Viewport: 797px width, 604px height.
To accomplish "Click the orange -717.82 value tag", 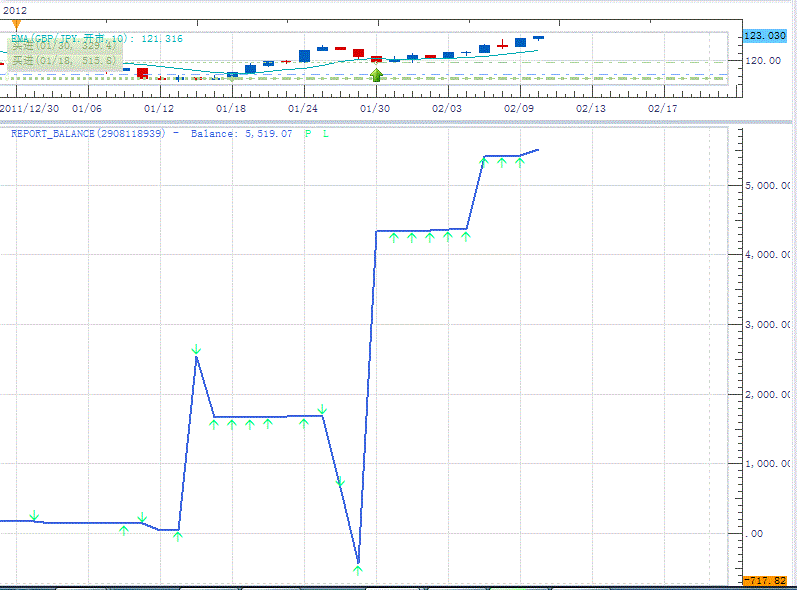I will 768,580.
